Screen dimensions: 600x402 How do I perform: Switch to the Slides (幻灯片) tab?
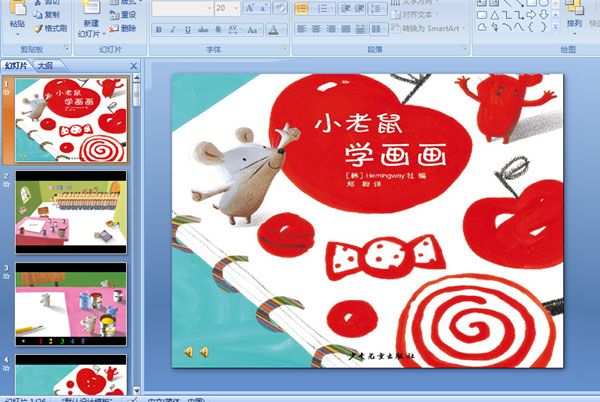(16, 66)
